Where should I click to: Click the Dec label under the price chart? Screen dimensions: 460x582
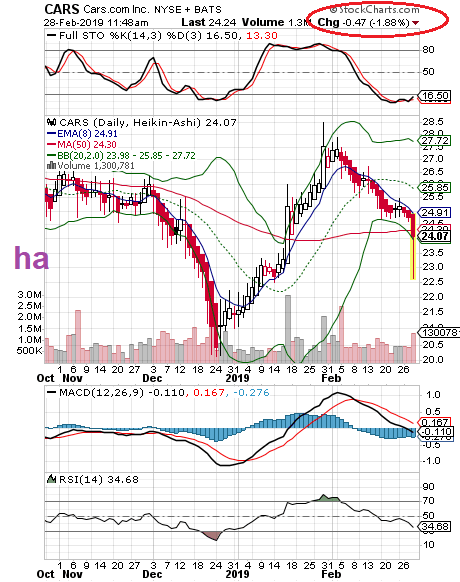pyautogui.click(x=153, y=378)
